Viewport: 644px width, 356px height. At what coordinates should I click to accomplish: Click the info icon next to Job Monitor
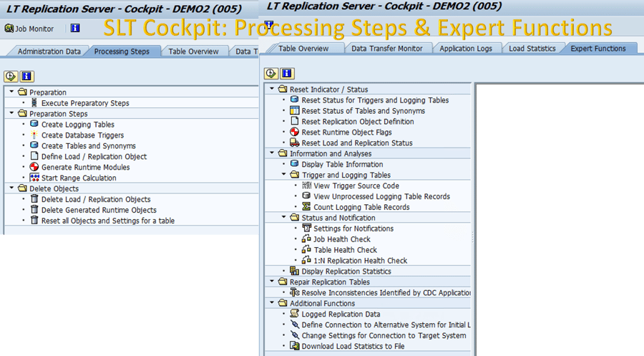point(75,28)
